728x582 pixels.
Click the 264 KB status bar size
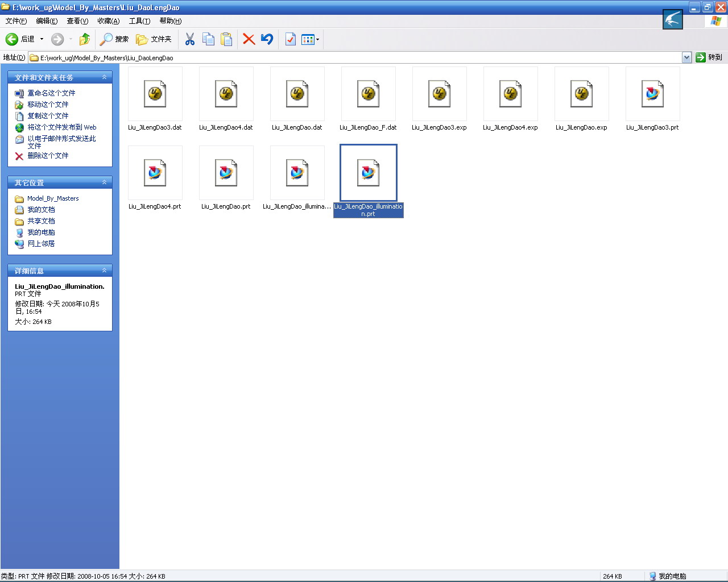[x=613, y=576]
